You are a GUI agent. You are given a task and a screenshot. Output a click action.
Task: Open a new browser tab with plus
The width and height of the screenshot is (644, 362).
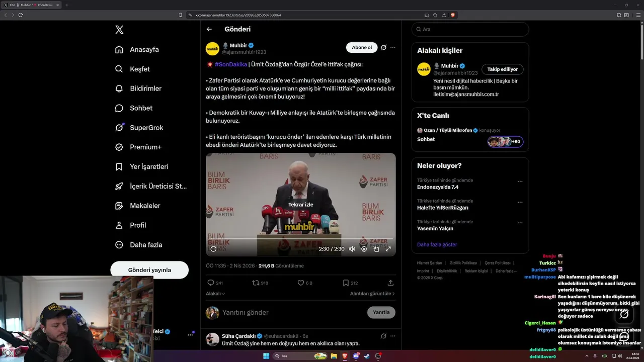click(x=66, y=5)
